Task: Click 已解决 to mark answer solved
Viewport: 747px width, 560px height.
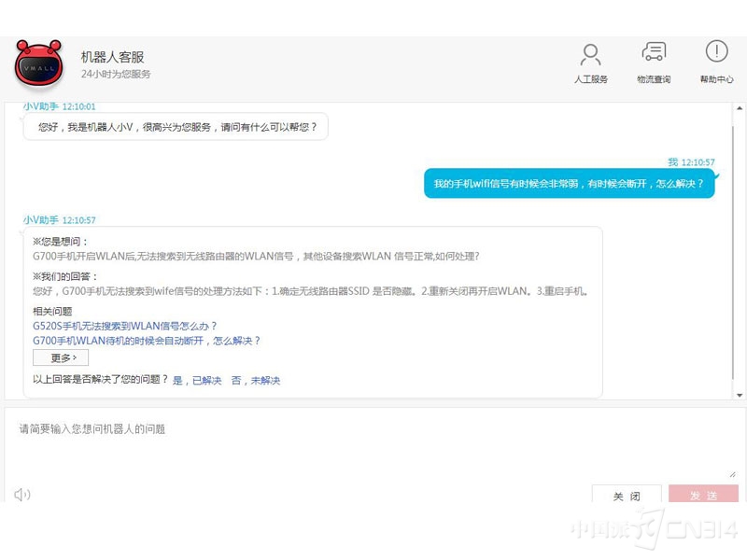Action: click(x=208, y=380)
